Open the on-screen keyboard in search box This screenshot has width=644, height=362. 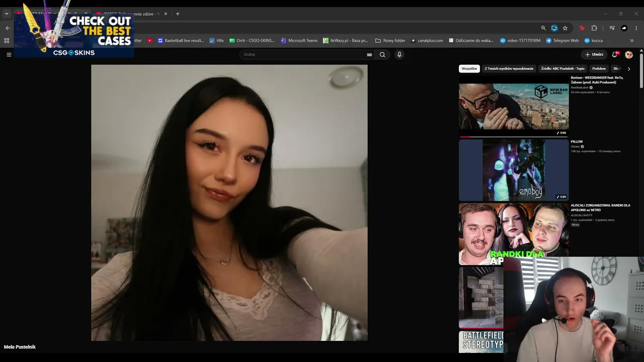click(x=369, y=54)
